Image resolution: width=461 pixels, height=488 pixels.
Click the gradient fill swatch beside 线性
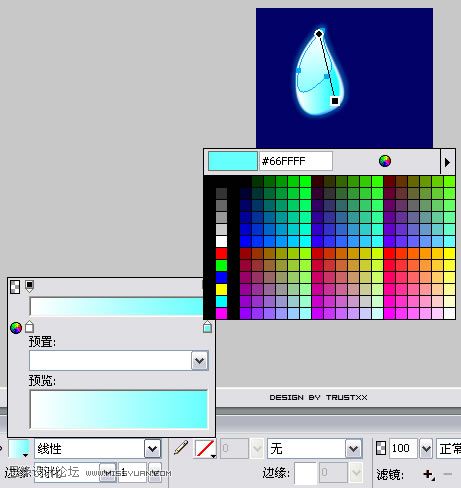tap(19, 449)
